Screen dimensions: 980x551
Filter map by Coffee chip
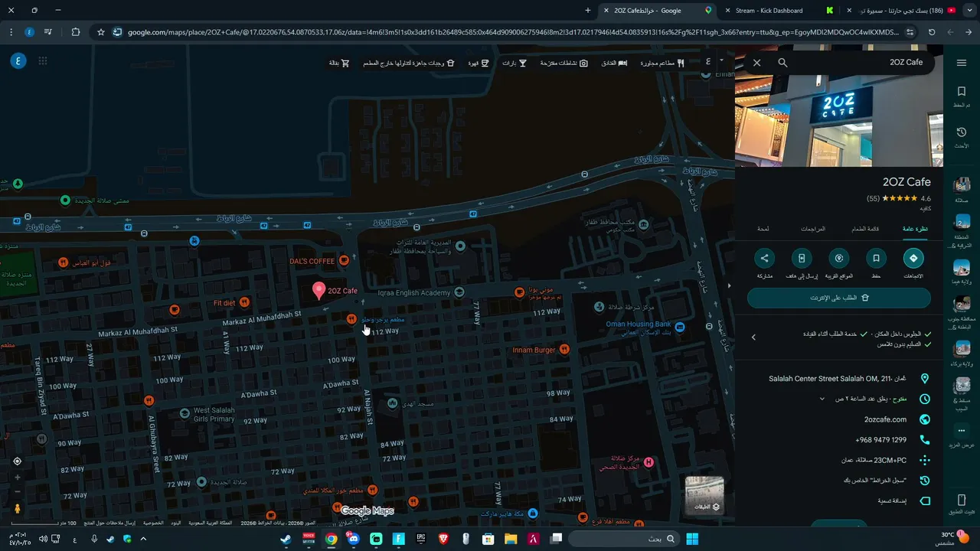tap(479, 63)
